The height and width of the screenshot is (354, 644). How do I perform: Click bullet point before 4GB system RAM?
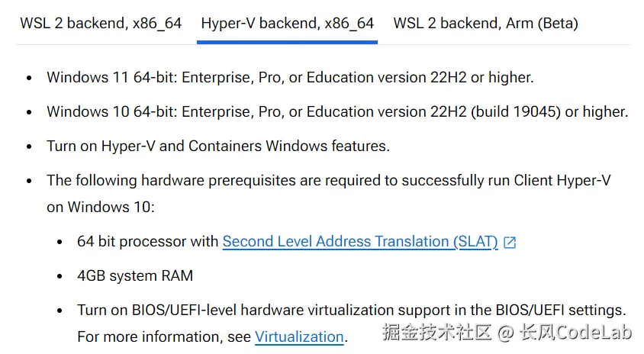(60, 276)
